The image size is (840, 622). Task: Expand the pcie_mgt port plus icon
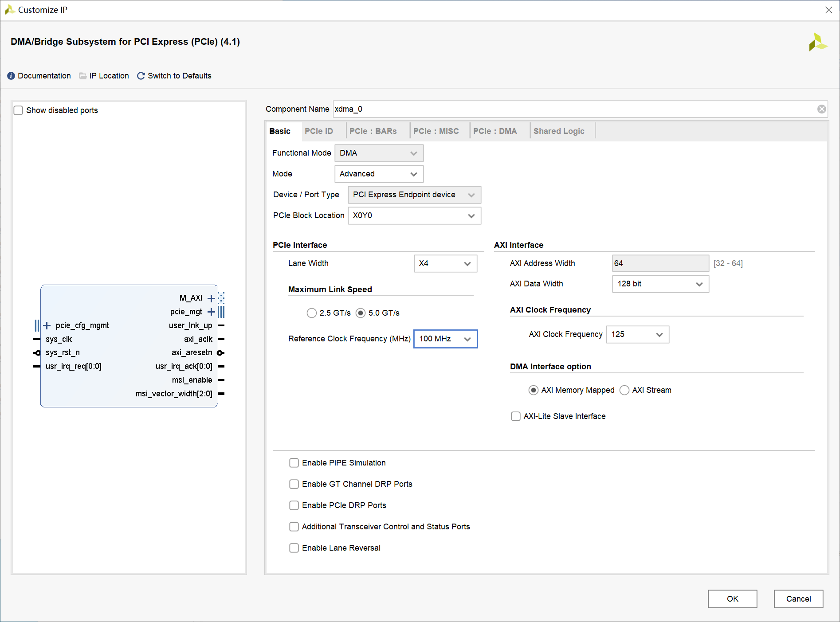(x=211, y=312)
